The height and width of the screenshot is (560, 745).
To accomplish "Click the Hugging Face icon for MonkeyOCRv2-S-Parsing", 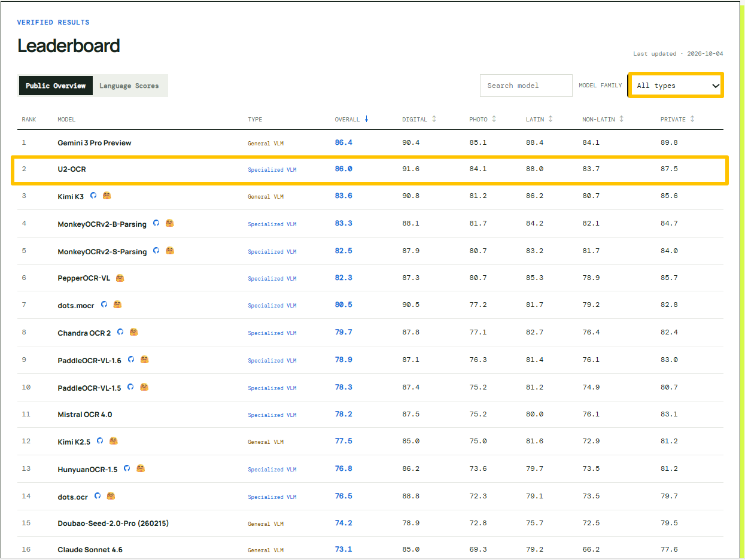I will pos(169,251).
